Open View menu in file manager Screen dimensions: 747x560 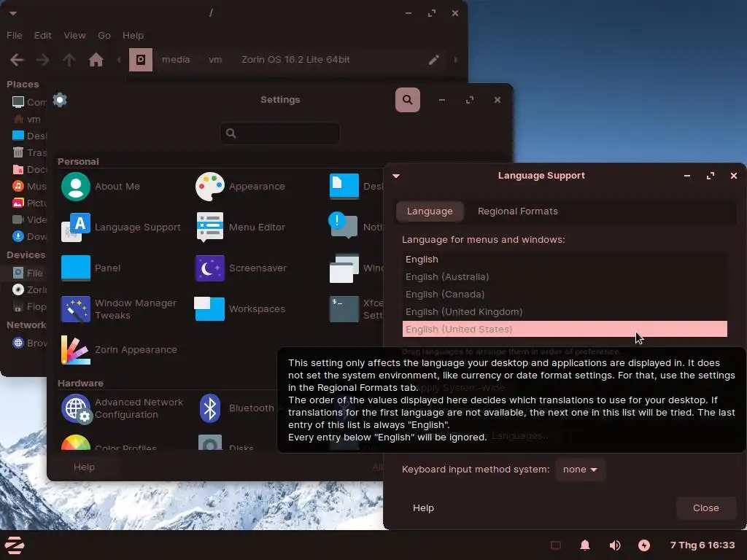click(x=75, y=36)
